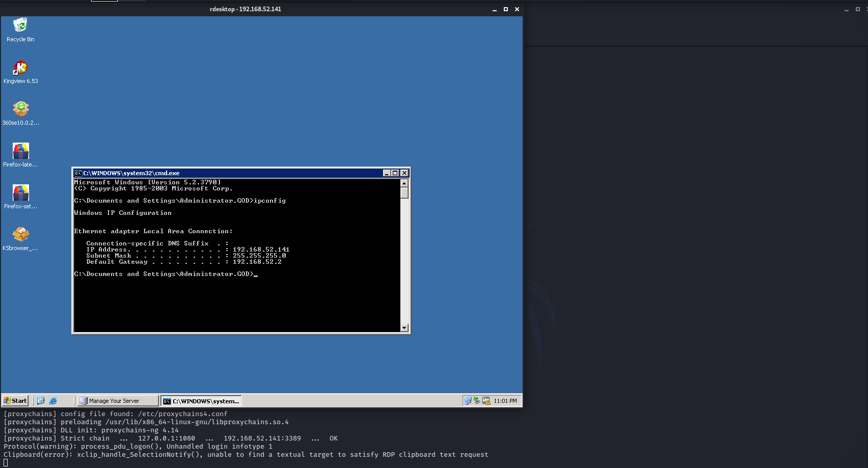Select the Firefox-set... desktop icon

pyautogui.click(x=20, y=197)
